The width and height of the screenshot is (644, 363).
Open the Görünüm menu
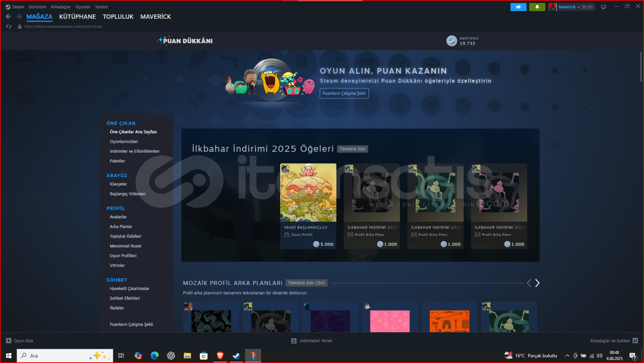37,7
